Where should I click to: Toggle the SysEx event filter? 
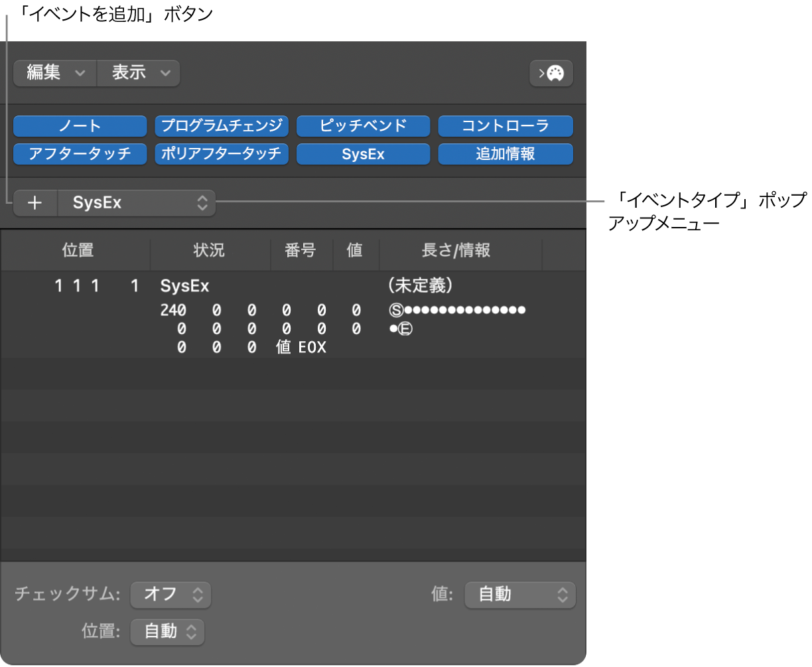pos(363,154)
